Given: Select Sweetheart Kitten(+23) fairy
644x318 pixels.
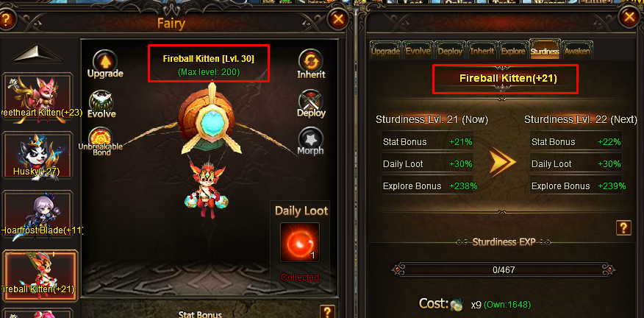Looking at the screenshot, I should tap(37, 96).
